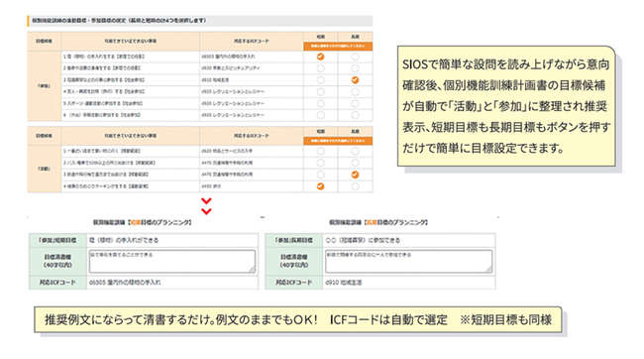This screenshot has width=644, height=359.
Task: Select short-term radio for d910 community life row
Action: (320, 79)
